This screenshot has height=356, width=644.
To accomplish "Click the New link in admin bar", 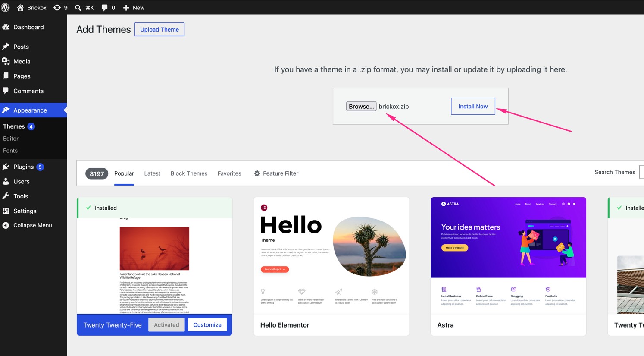I will click(138, 8).
